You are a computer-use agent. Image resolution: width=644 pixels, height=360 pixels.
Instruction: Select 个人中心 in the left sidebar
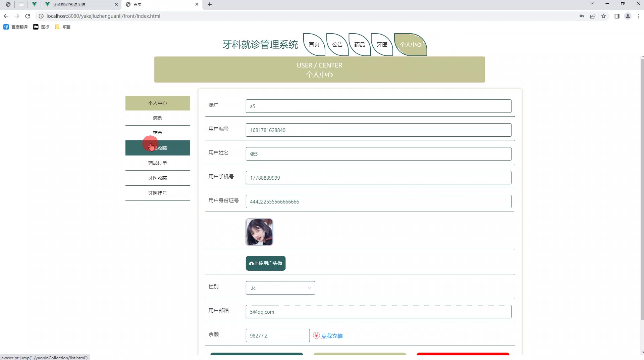[x=158, y=103]
